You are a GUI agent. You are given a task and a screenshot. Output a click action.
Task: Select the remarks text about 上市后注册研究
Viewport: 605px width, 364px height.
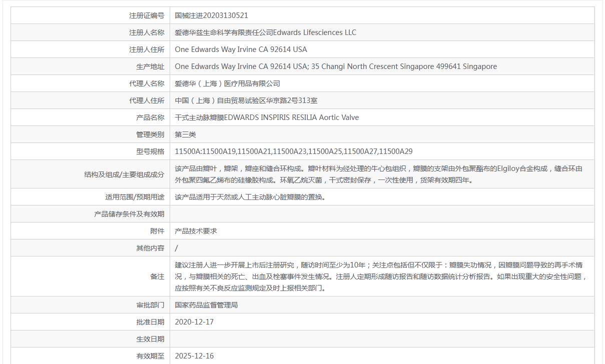pyautogui.click(x=380, y=276)
